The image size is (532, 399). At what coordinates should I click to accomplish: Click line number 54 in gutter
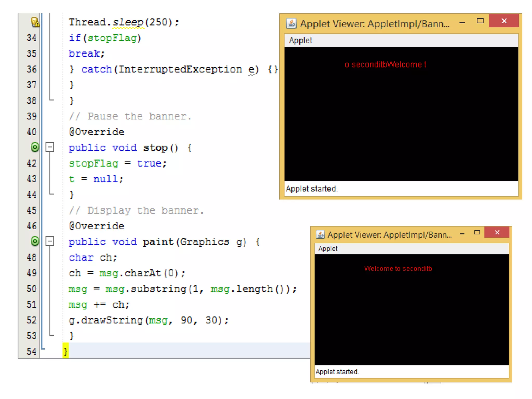point(31,351)
